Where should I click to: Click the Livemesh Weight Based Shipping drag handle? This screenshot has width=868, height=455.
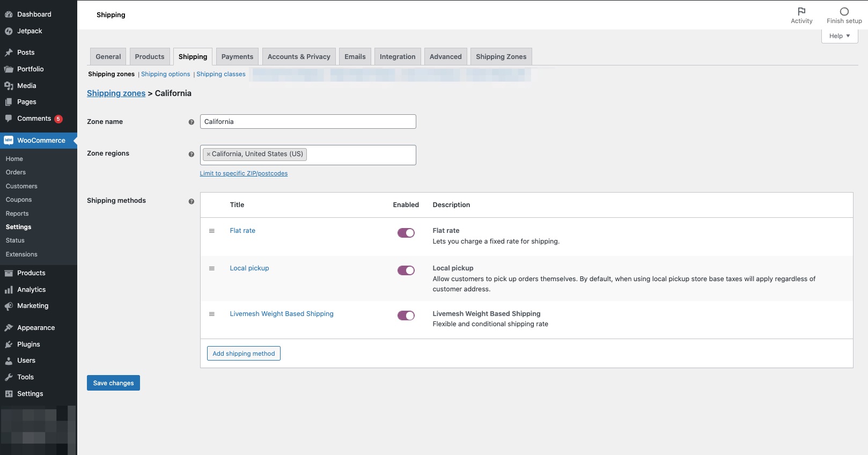tap(212, 314)
